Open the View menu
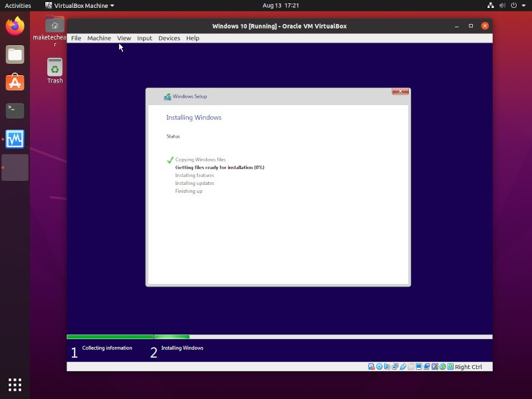The height and width of the screenshot is (399, 532). point(124,38)
